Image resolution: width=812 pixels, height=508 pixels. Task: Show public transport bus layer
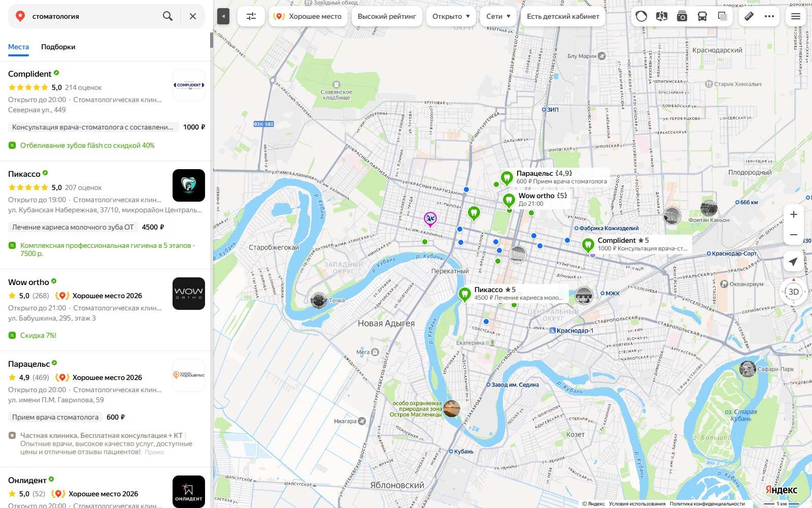click(x=702, y=16)
